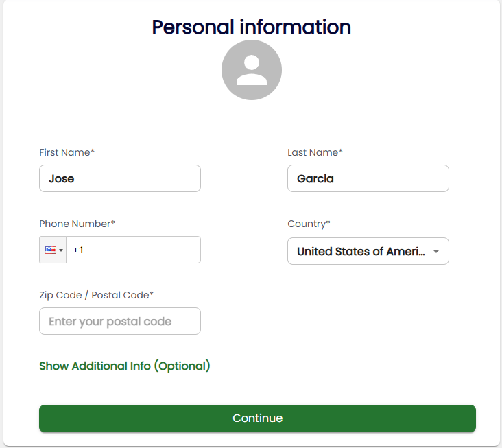502x448 pixels.
Task: Click the Phone Number* label
Action: [x=77, y=224]
